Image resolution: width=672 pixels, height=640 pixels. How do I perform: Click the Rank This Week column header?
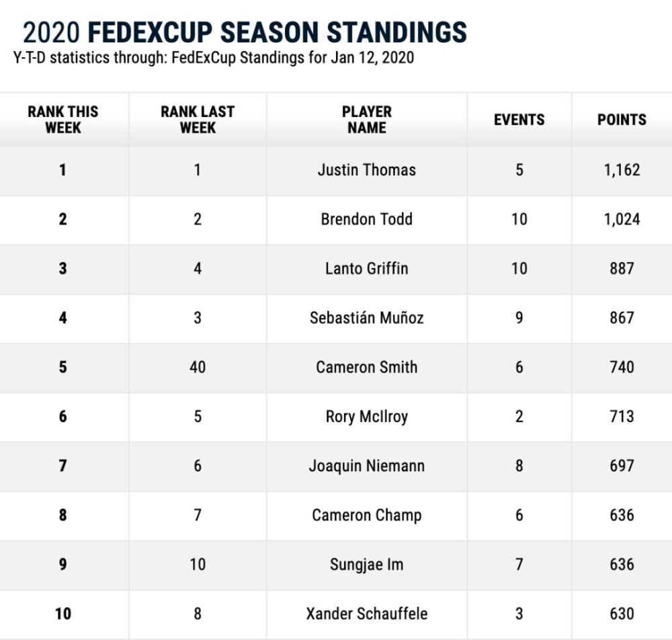(x=63, y=120)
